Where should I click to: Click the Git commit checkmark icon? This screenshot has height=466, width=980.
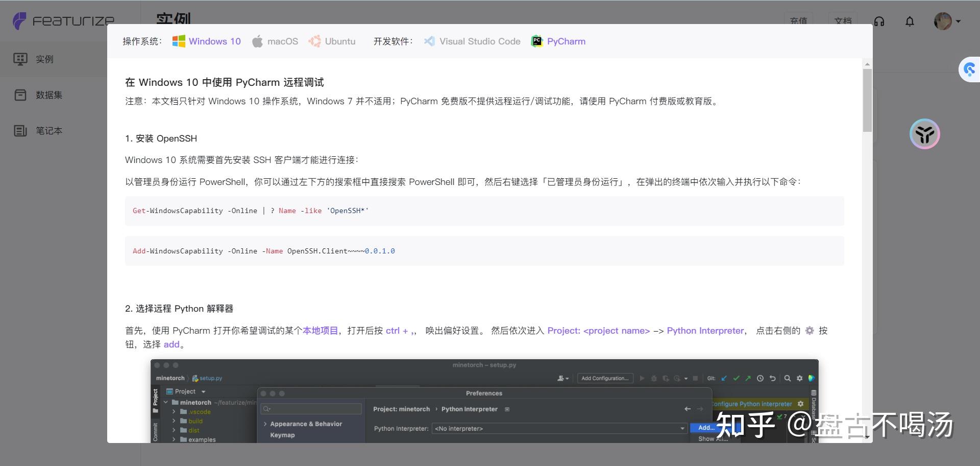tap(736, 378)
